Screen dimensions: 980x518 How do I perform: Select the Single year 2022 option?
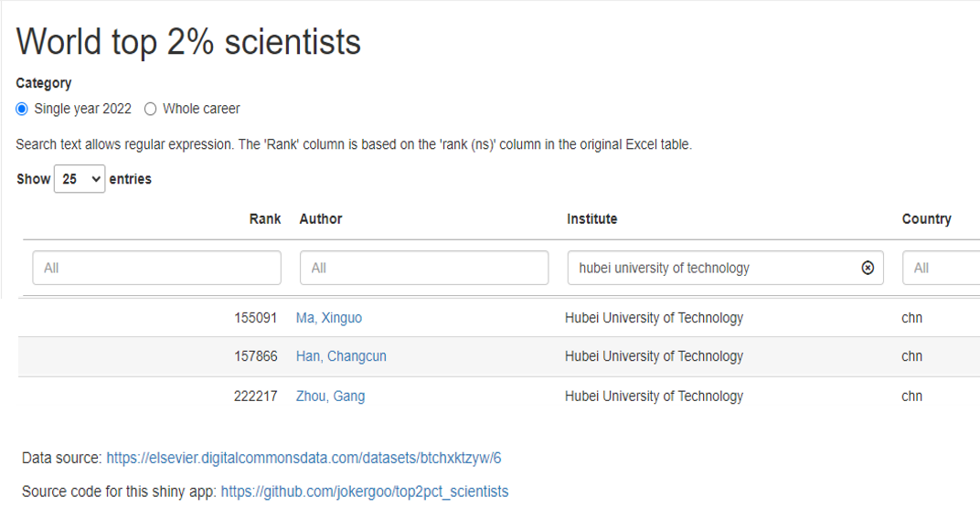23,109
